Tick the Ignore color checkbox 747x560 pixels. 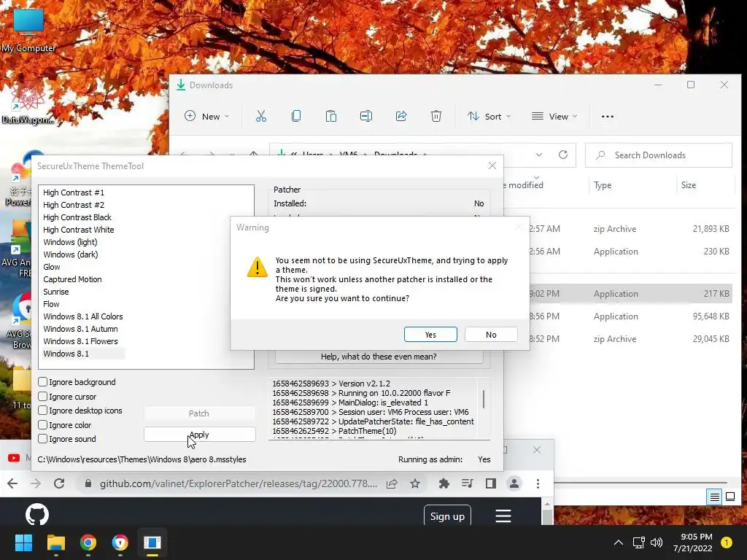tap(43, 425)
